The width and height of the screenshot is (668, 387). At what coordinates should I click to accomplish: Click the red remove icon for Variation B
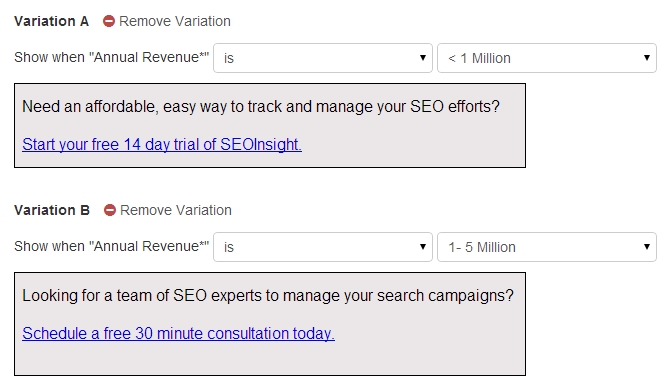click(110, 210)
